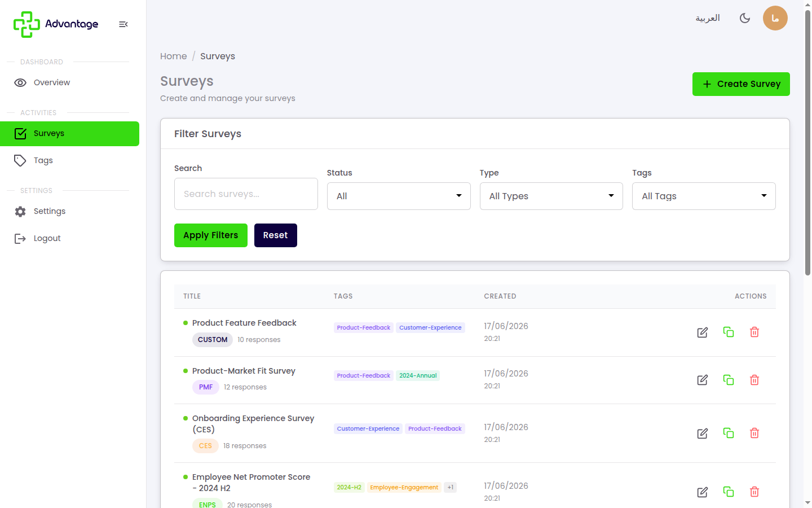Click the 10 responses count
This screenshot has width=812, height=508.
(x=259, y=340)
